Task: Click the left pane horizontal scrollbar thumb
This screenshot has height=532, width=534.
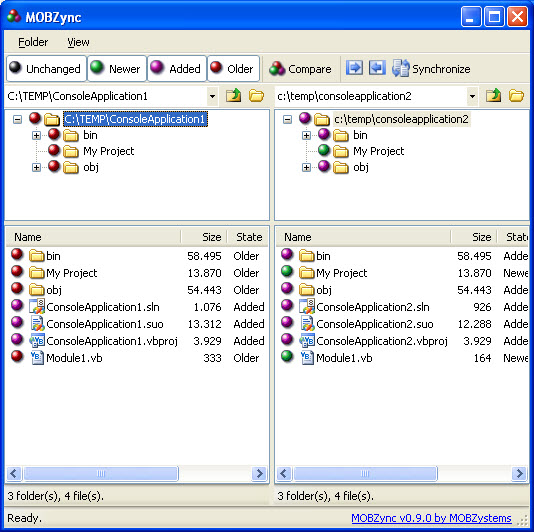Action: (x=101, y=473)
